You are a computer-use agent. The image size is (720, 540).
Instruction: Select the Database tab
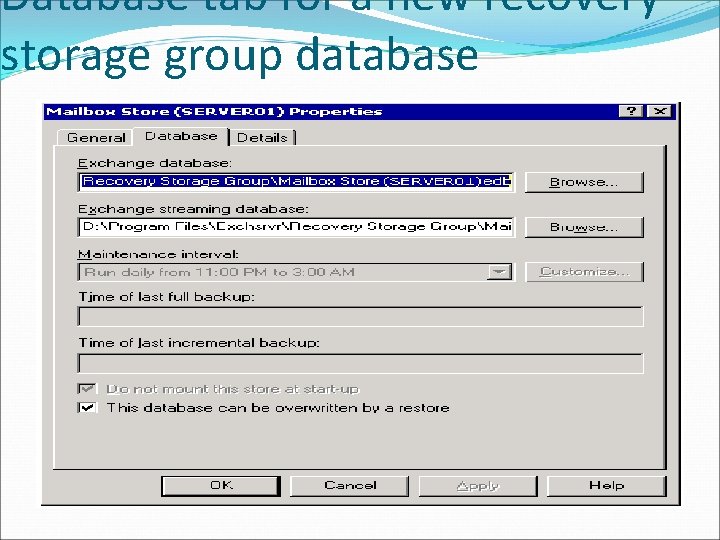(x=181, y=136)
